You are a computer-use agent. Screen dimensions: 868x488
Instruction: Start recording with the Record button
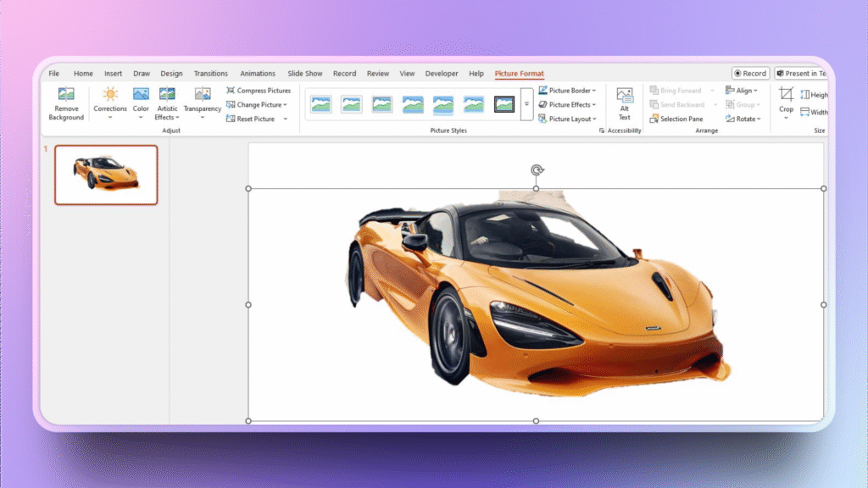pos(750,74)
